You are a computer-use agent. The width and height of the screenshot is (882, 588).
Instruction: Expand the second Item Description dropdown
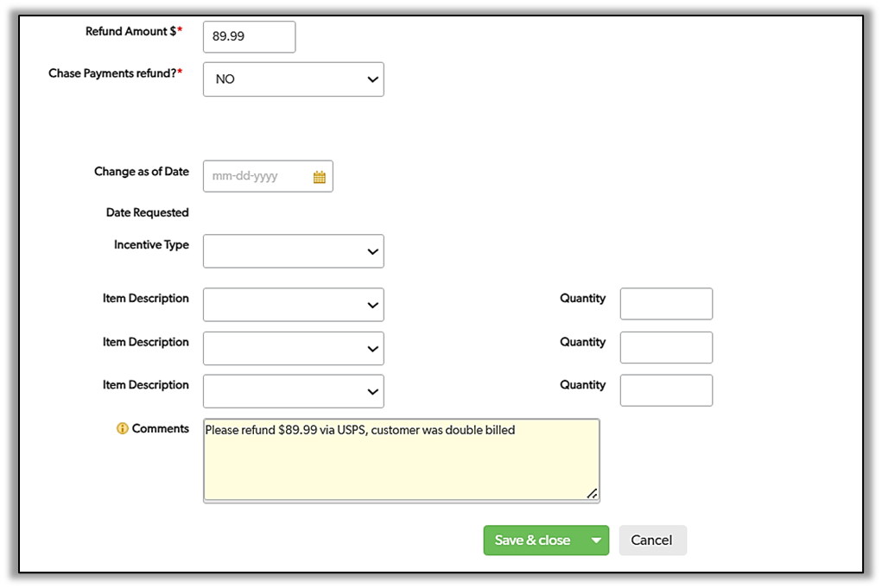[x=293, y=349]
